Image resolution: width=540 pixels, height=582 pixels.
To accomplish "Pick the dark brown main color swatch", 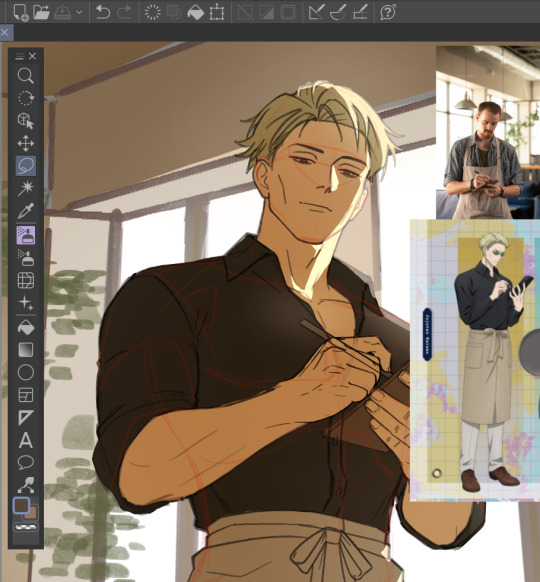I will 21,506.
